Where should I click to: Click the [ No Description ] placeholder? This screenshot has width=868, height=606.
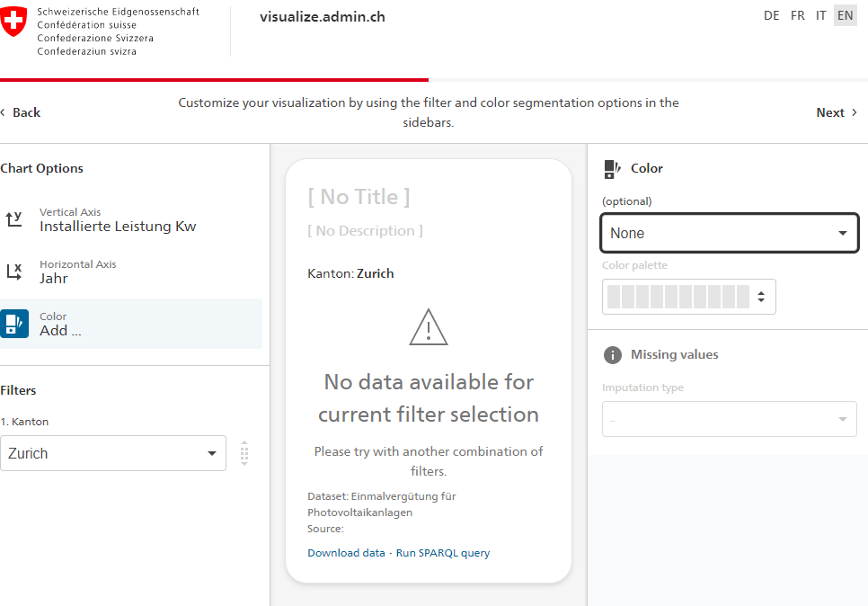366,231
